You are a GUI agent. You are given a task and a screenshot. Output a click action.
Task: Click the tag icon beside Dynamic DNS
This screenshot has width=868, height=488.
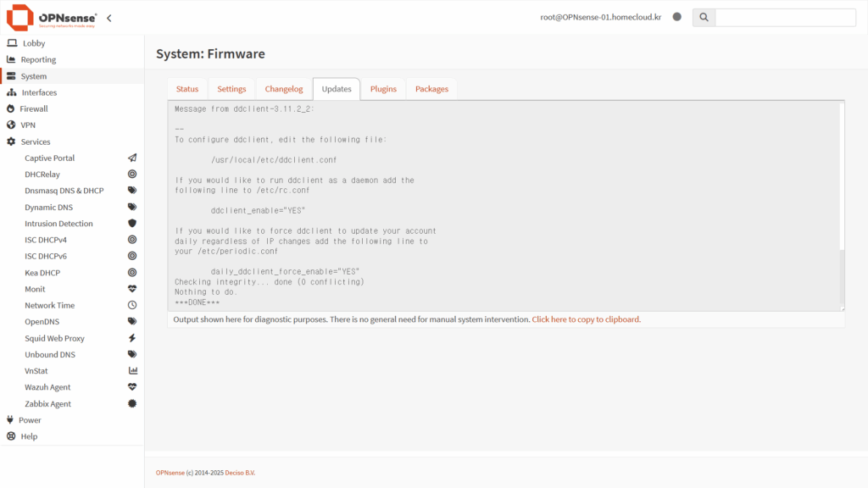[132, 208]
